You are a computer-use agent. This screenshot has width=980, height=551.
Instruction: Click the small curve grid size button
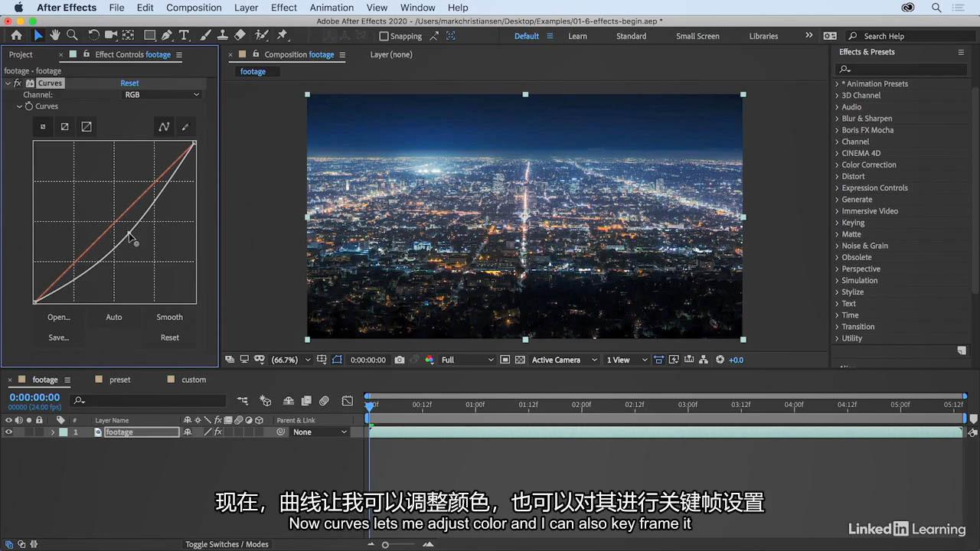point(43,127)
